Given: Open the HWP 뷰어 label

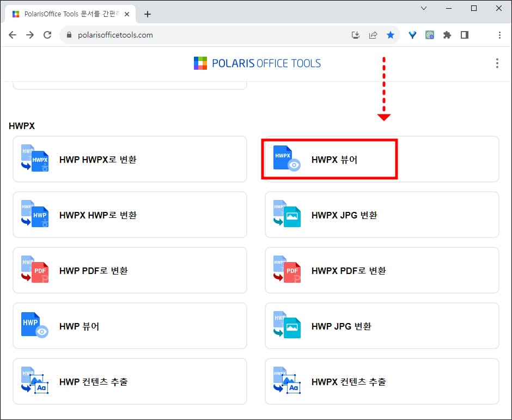Looking at the screenshot, I should pos(79,326).
